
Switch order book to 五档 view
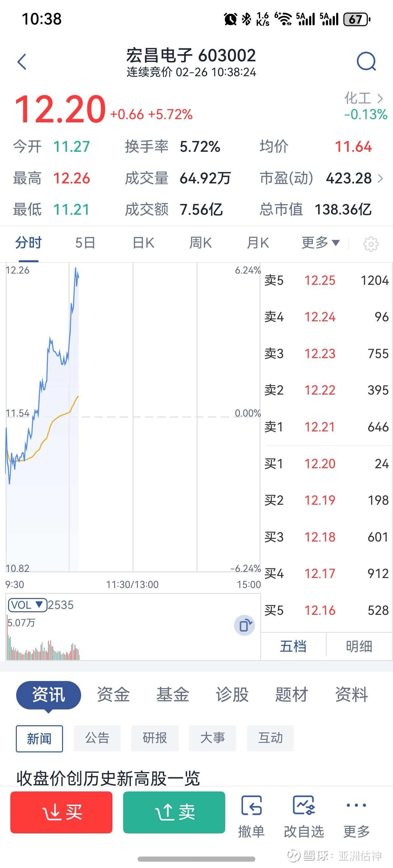[293, 646]
